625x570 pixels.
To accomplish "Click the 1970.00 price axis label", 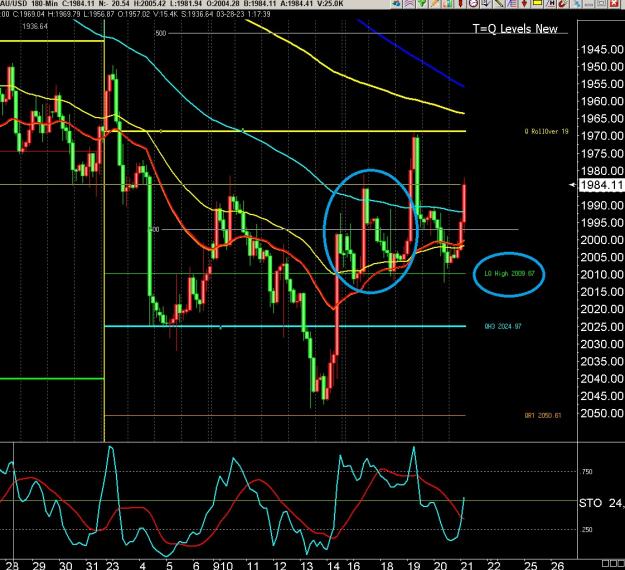I will [602, 136].
